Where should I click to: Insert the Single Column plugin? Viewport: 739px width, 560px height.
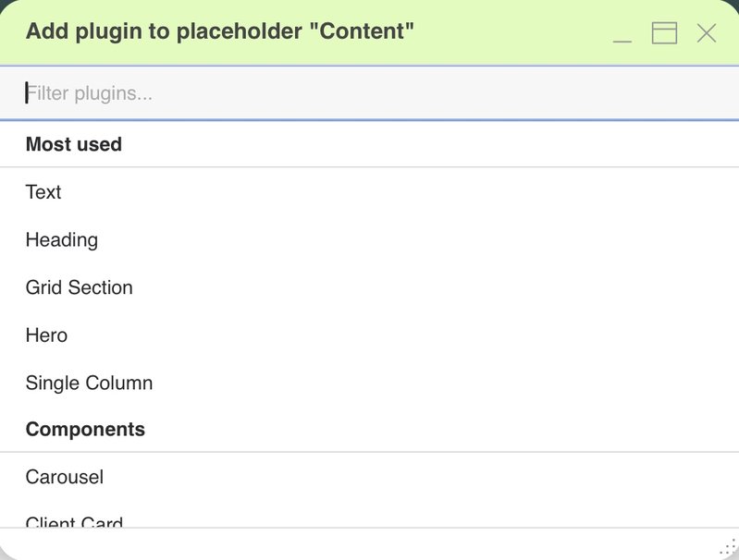(370, 383)
